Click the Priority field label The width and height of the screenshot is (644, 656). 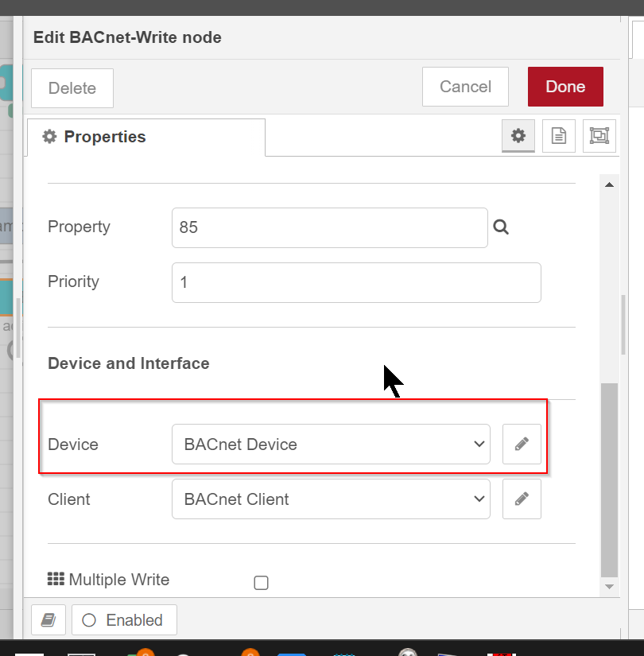(x=74, y=281)
